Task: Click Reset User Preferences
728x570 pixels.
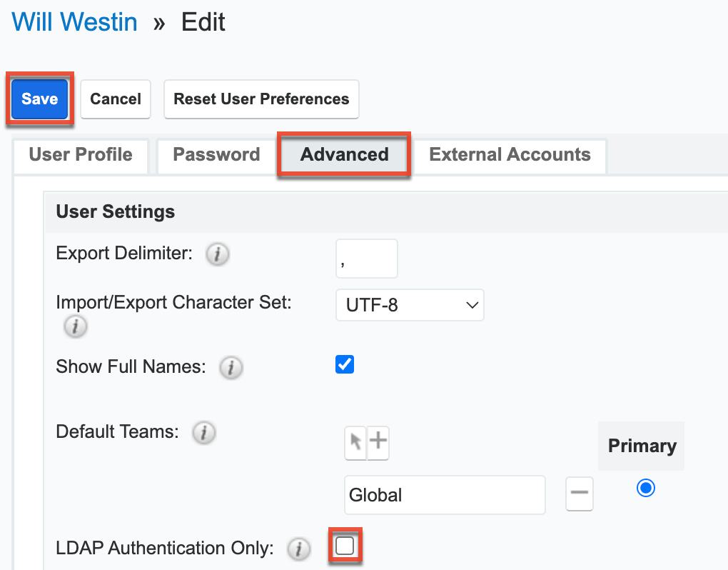Action: (261, 99)
